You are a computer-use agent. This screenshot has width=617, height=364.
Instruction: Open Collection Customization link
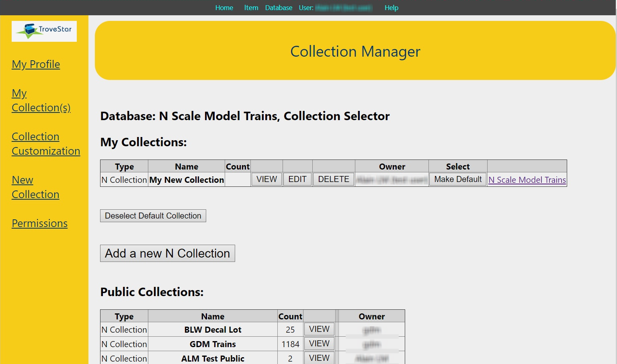coord(46,144)
